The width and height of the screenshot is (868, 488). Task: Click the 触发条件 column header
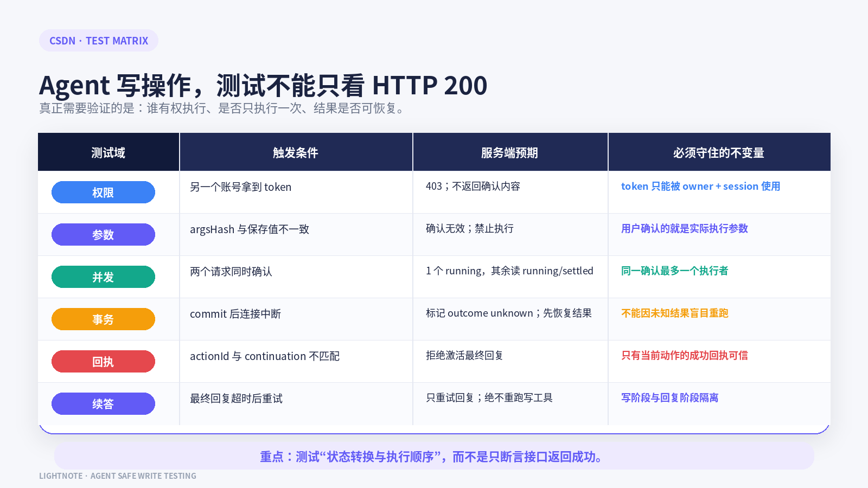(296, 152)
